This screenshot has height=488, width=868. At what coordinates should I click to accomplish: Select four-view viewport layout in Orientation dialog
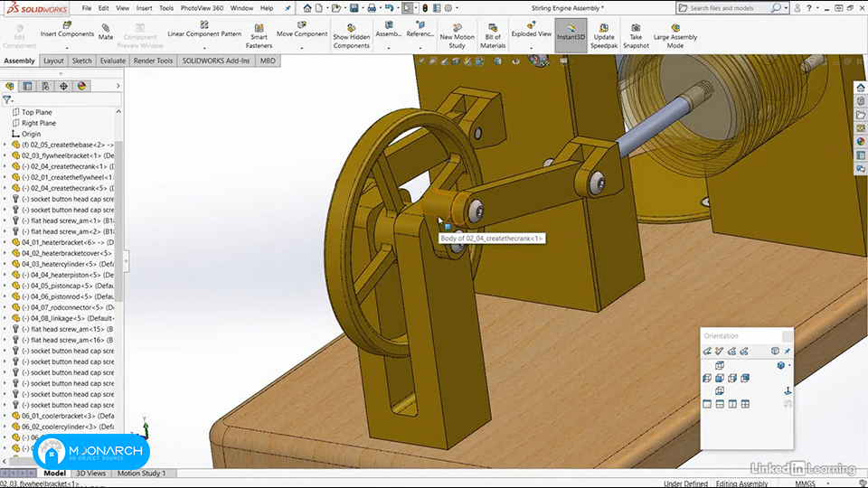pyautogui.click(x=745, y=405)
